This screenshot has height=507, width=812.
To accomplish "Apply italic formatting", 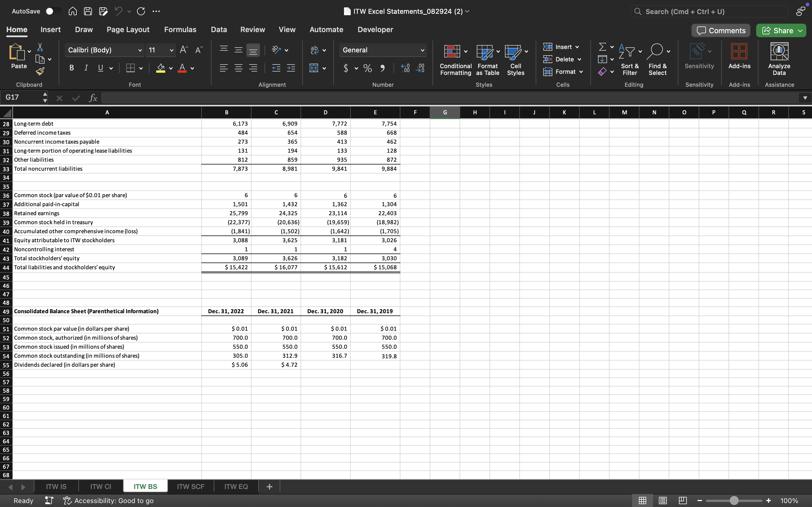I will [86, 68].
